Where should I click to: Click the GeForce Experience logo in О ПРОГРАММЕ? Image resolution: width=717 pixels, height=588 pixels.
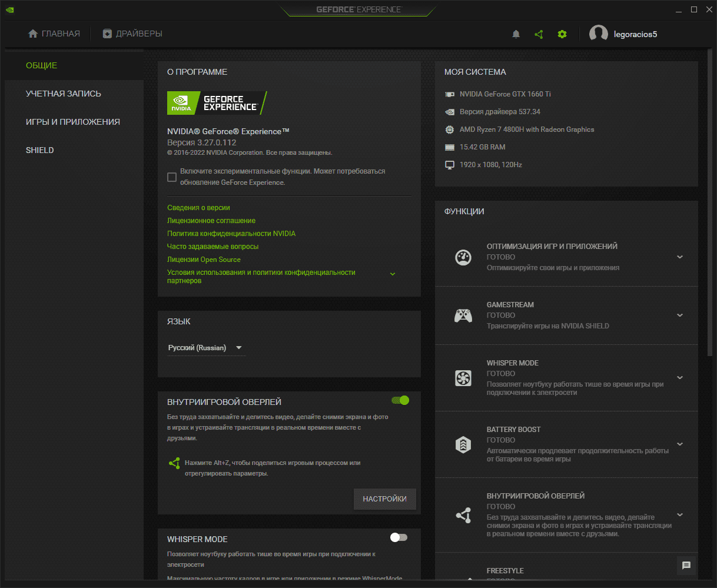click(217, 103)
